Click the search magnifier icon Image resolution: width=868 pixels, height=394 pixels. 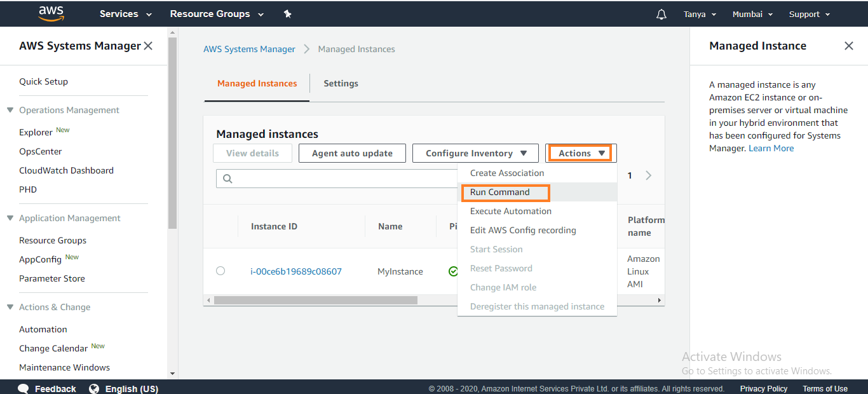coord(227,179)
